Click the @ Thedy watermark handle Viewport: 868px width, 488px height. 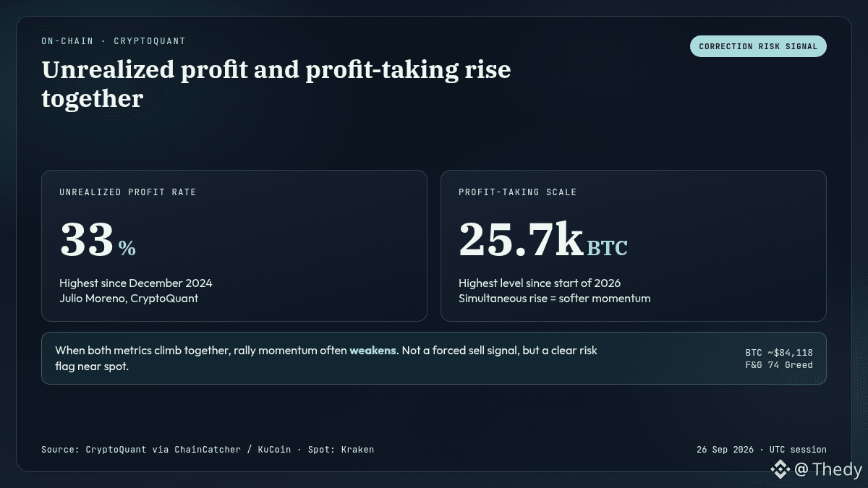pos(828,470)
